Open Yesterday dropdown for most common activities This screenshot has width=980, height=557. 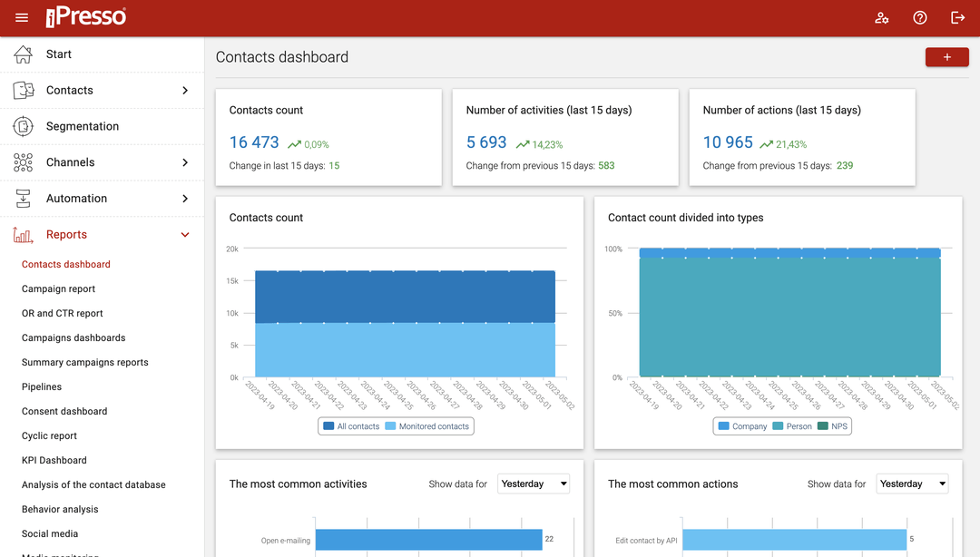click(534, 484)
